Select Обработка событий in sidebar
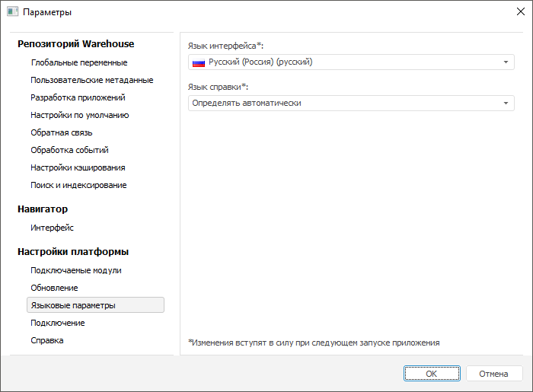Image resolution: width=533 pixels, height=392 pixels. point(70,150)
